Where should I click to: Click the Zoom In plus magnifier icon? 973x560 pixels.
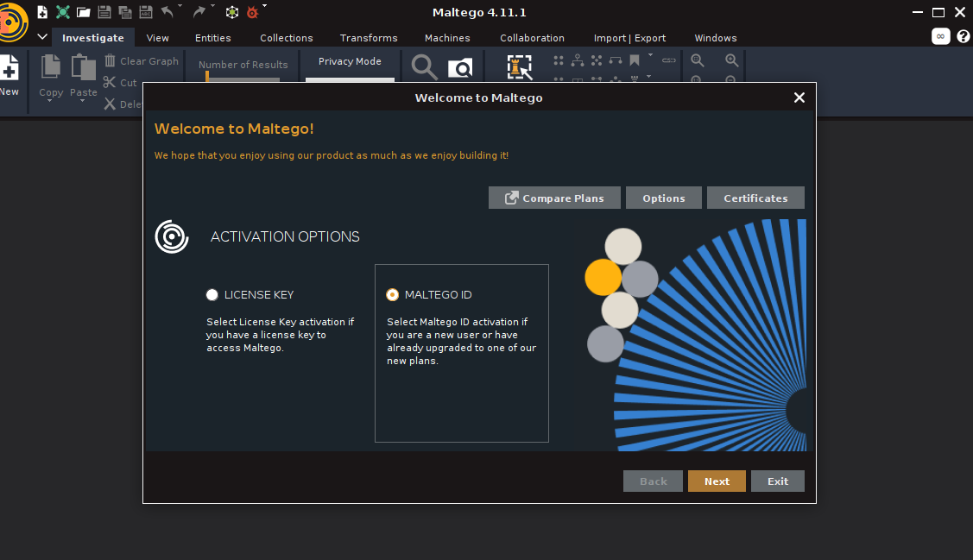coord(731,60)
